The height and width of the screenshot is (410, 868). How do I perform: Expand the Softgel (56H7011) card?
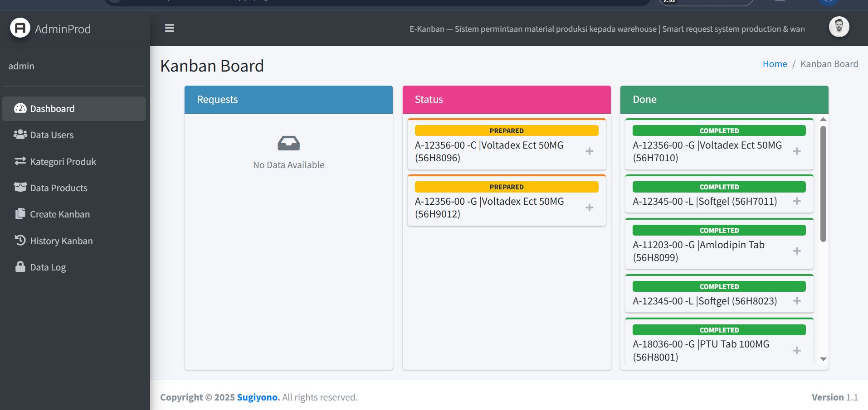coord(796,201)
